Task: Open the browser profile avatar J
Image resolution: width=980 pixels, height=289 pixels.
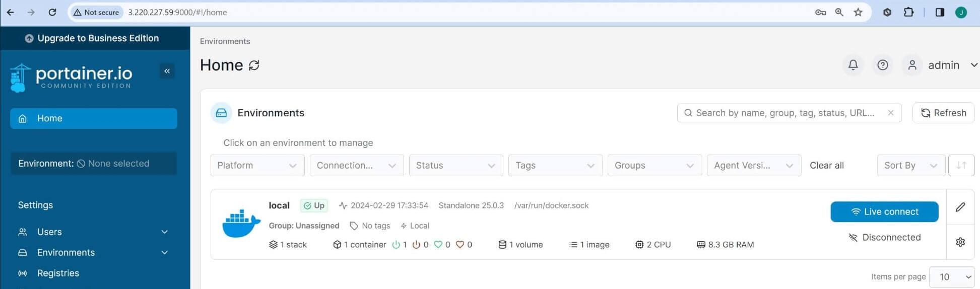Action: [x=961, y=12]
